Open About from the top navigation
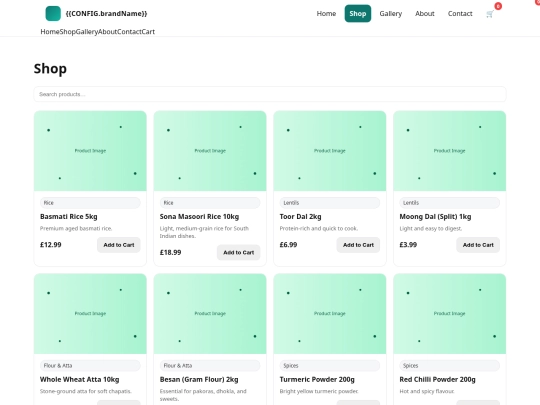Screen dimensions: 540x405 tap(425, 13)
